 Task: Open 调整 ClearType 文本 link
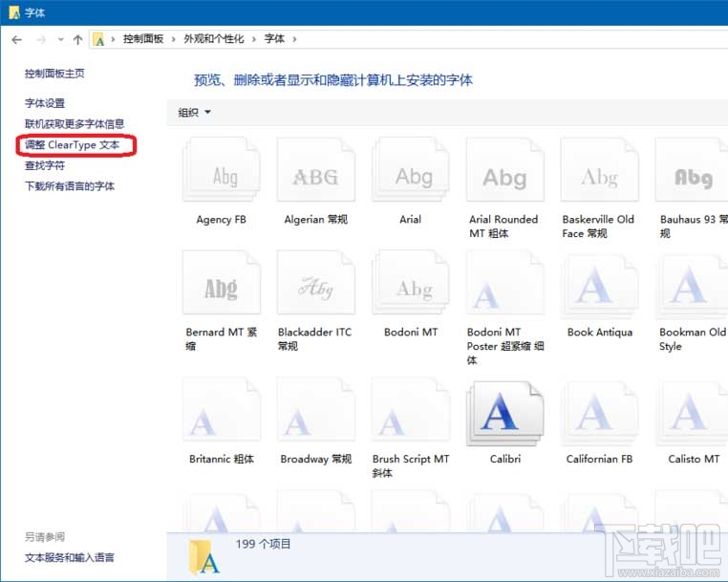pos(73,145)
